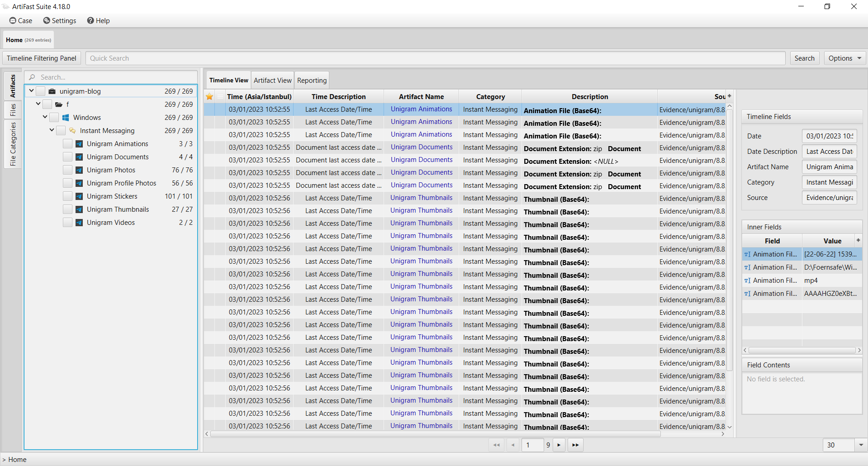Switch to the Artifact View tab

[x=272, y=81]
